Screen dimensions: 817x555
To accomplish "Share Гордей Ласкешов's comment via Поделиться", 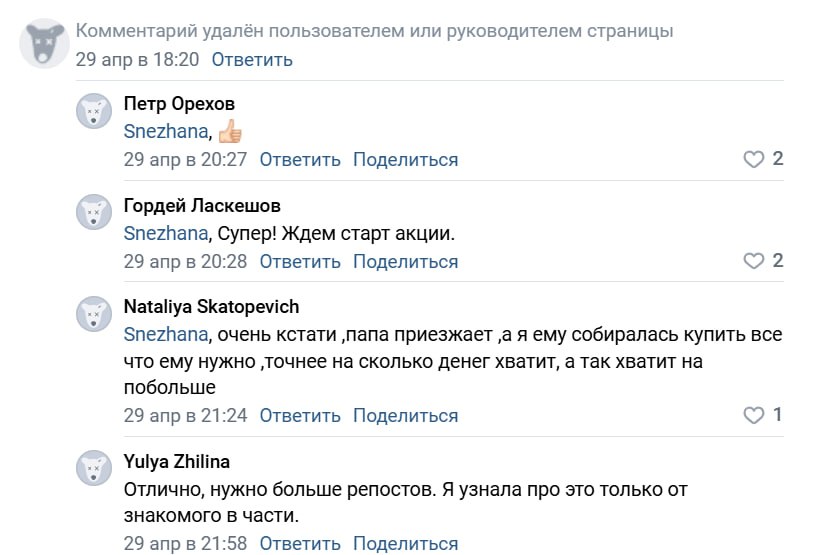I will pos(405,261).
